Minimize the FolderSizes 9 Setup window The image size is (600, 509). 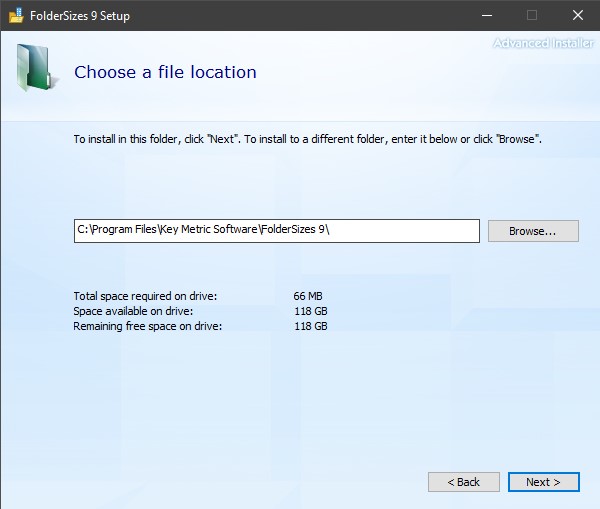tap(487, 15)
